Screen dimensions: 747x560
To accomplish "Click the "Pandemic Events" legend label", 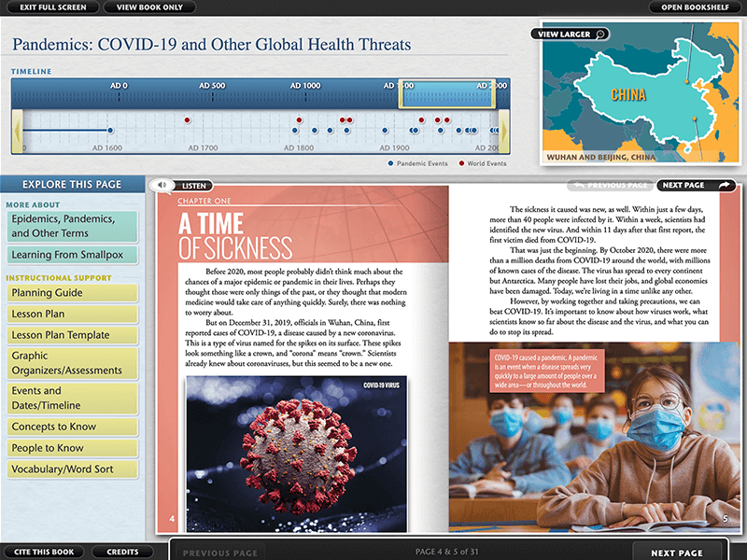I will coord(422,163).
